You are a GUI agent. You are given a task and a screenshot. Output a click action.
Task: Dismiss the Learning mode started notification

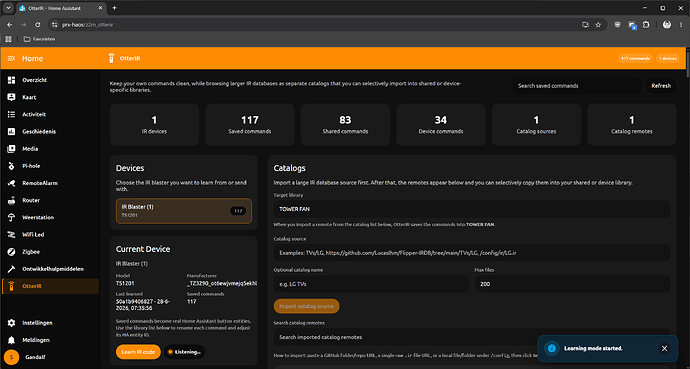(664, 348)
